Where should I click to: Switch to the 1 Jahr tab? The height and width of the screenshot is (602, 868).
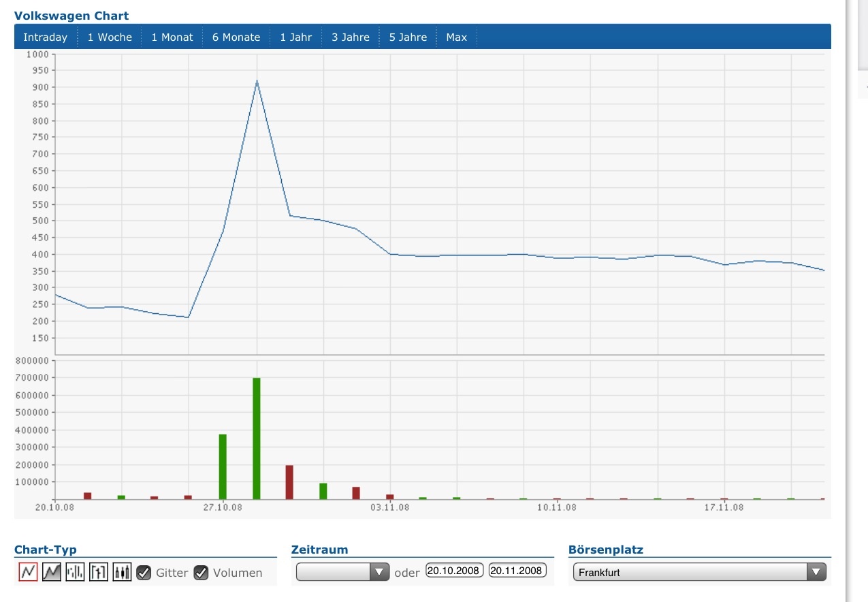point(296,37)
